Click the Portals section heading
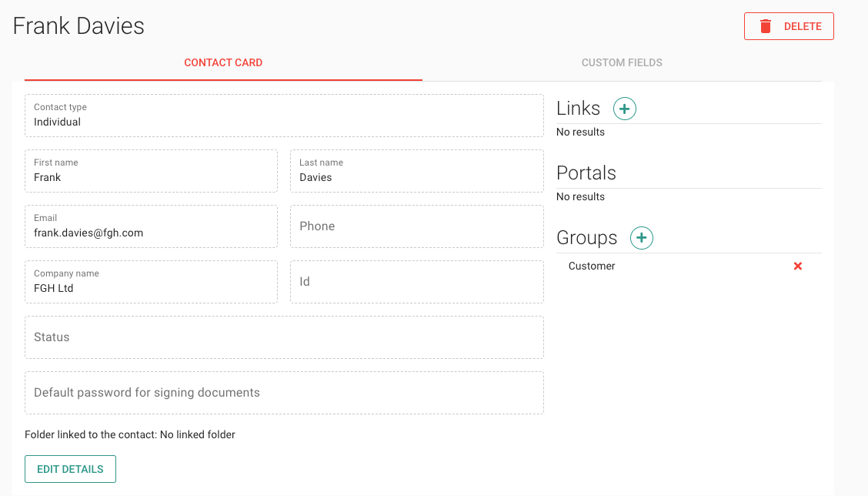The height and width of the screenshot is (496, 868). pyautogui.click(x=586, y=173)
